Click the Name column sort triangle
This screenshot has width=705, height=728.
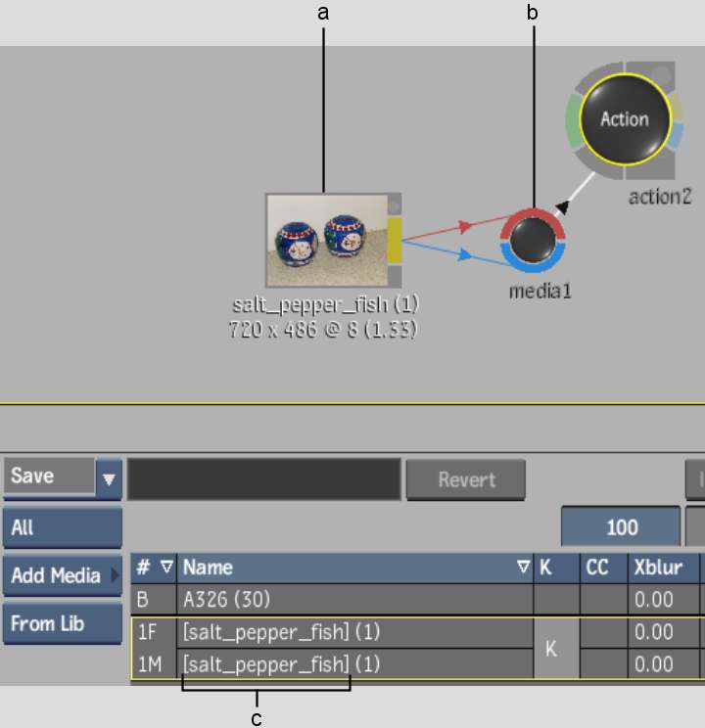524,568
